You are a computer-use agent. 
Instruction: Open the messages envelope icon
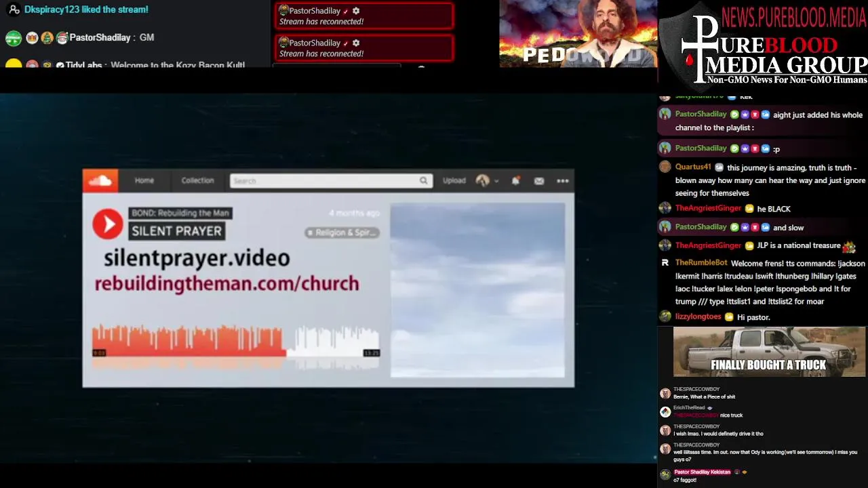(x=539, y=181)
